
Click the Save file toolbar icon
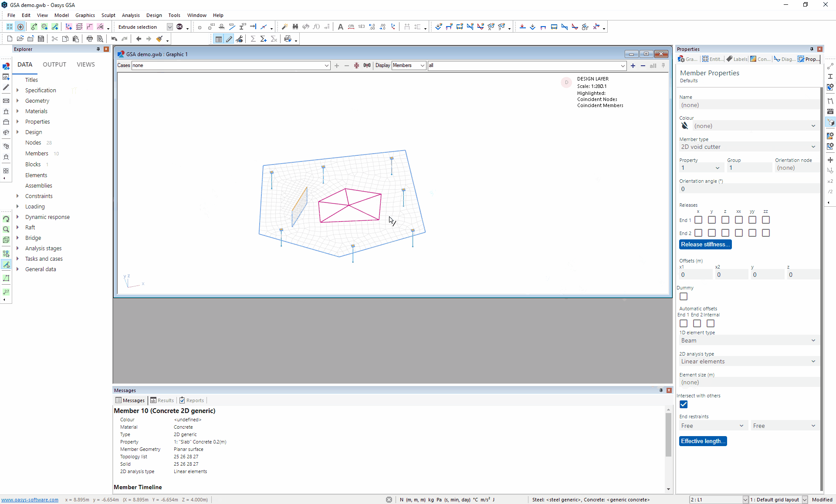[x=41, y=39]
